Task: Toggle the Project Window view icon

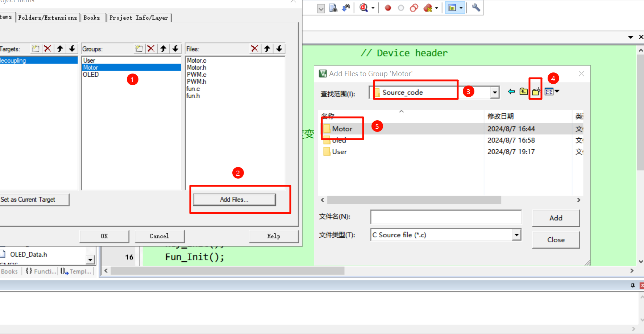Action: pos(452,8)
